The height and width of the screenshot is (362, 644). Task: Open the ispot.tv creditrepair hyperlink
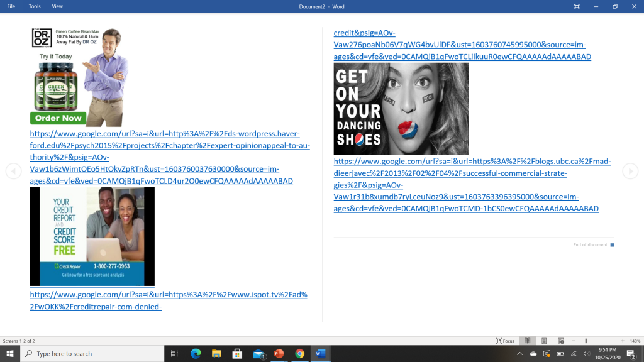tap(169, 300)
